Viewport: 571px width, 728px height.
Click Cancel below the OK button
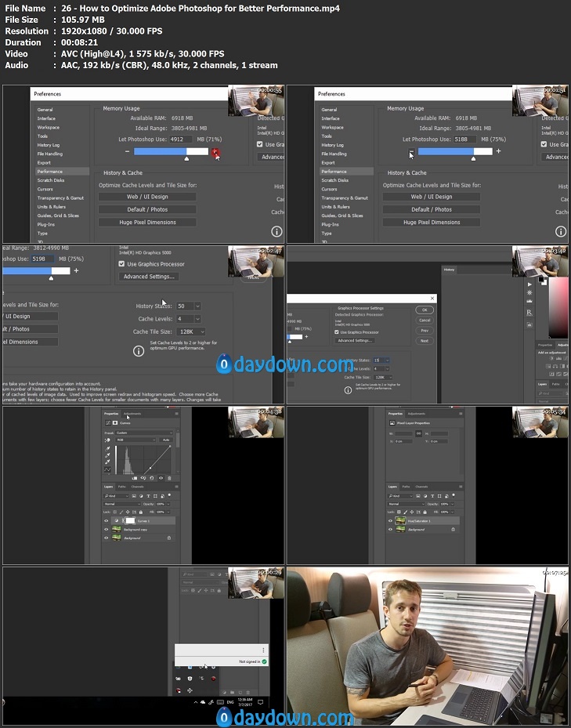pyautogui.click(x=425, y=321)
